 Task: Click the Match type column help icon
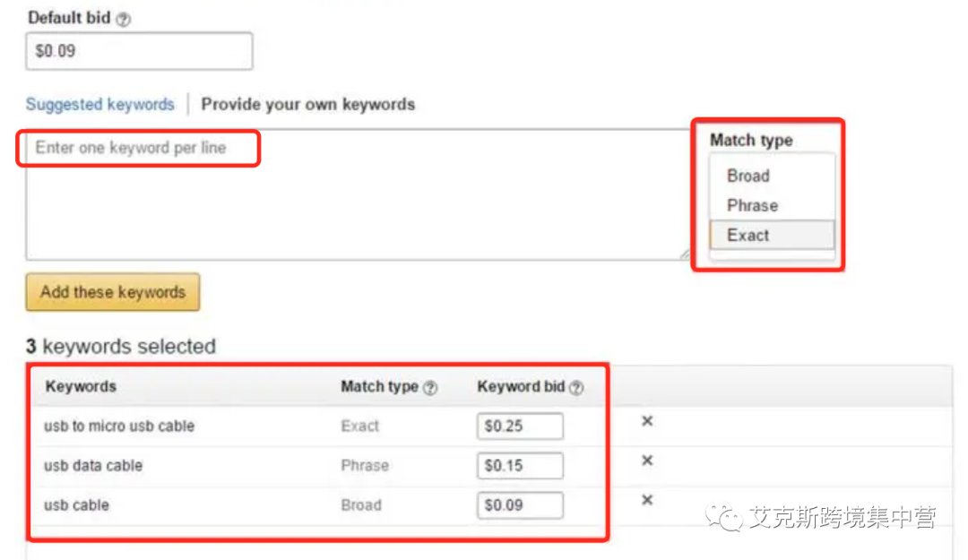(x=430, y=388)
